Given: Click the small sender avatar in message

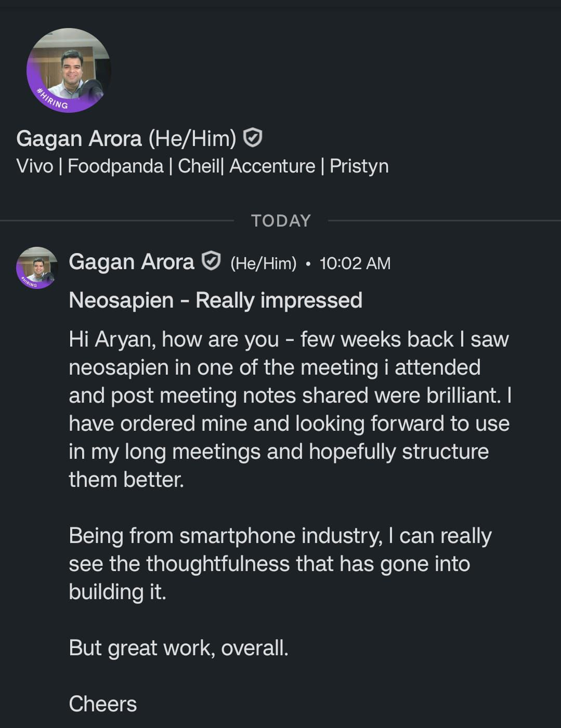Looking at the screenshot, I should point(37,267).
